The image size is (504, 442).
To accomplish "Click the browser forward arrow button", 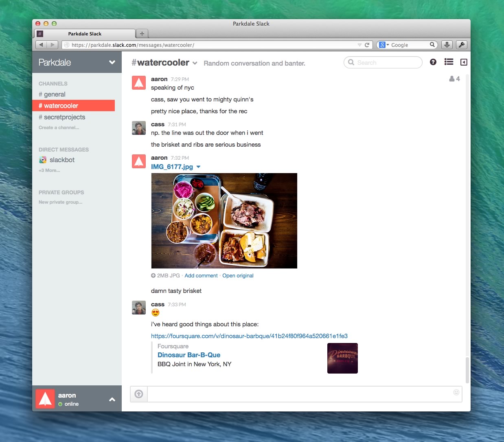I will pos(53,45).
